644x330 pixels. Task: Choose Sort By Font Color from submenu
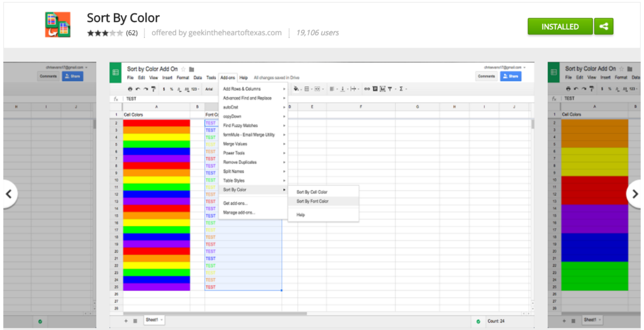(313, 201)
